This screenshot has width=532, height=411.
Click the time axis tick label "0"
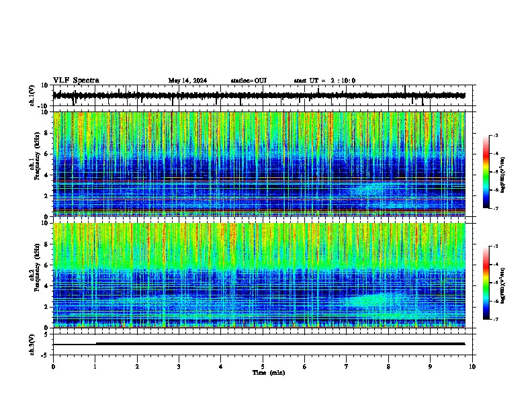(53, 367)
